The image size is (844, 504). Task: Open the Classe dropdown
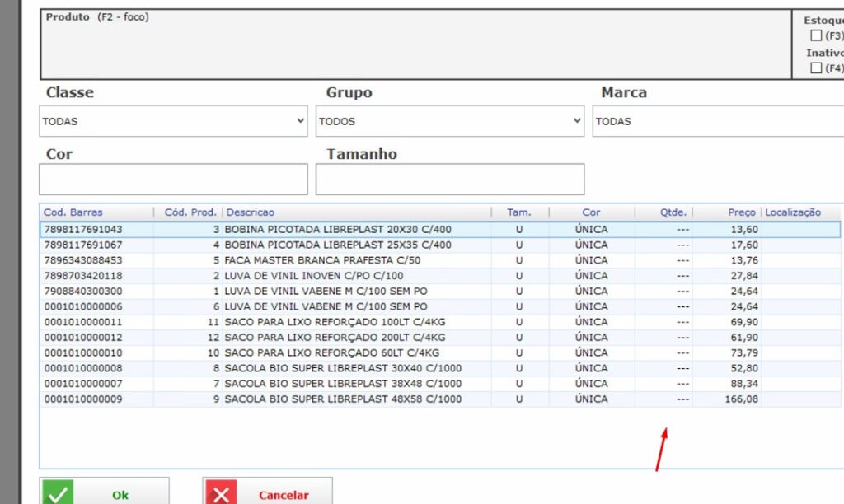point(173,121)
